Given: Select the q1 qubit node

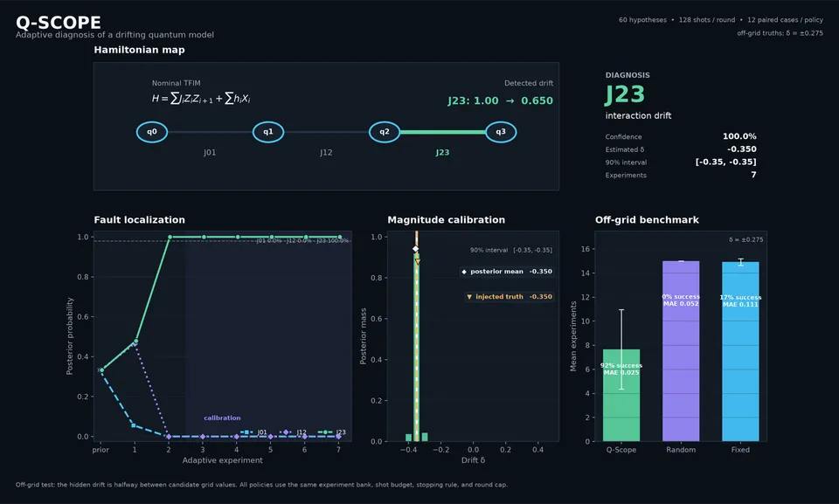Looking at the screenshot, I should [x=268, y=132].
